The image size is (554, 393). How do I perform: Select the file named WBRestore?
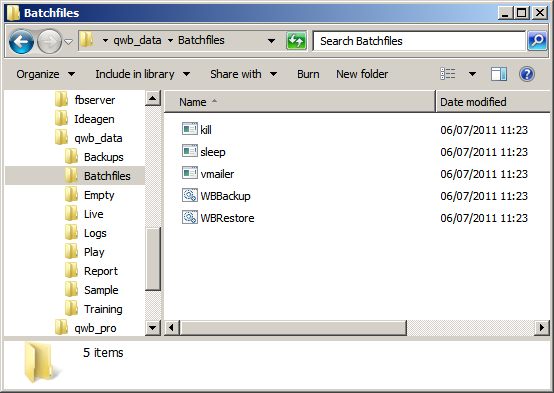[227, 218]
